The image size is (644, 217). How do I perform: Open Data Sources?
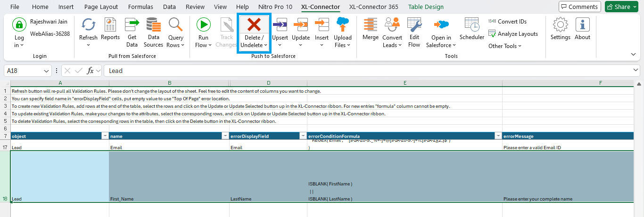pos(153,25)
